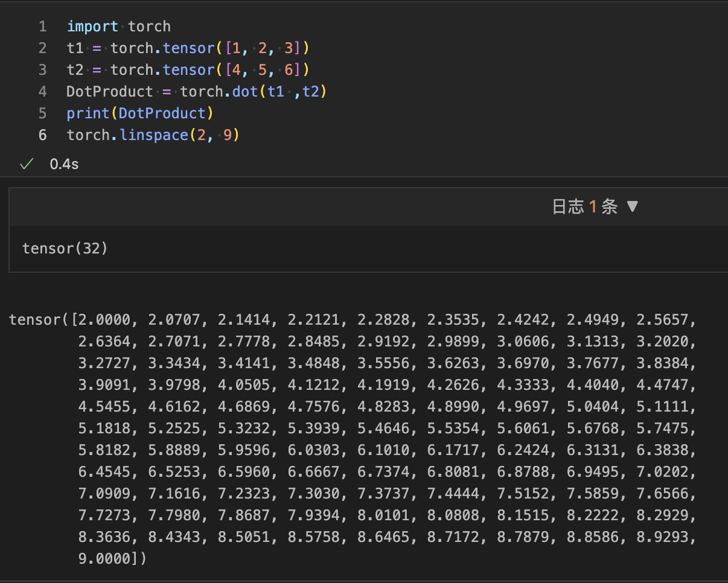This screenshot has width=728, height=583.
Task: Click the 8.9293 value in tensor output
Action: pos(662,537)
